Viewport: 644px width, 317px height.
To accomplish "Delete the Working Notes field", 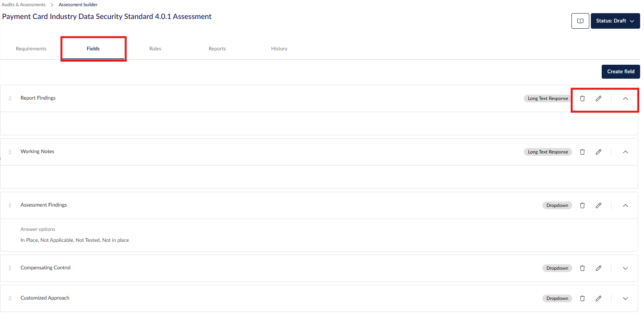I will point(582,152).
